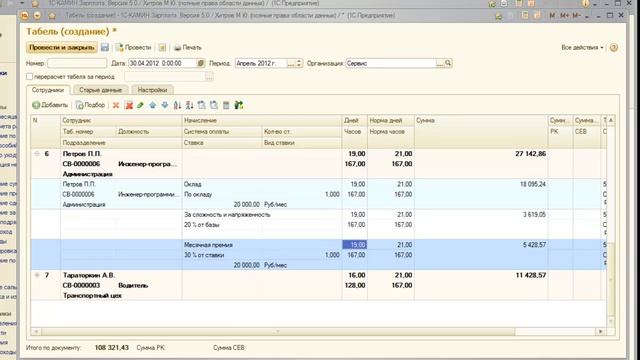This screenshot has width=640, height=360.
Task: Switch to the Настройки tab
Action: pos(152,90)
